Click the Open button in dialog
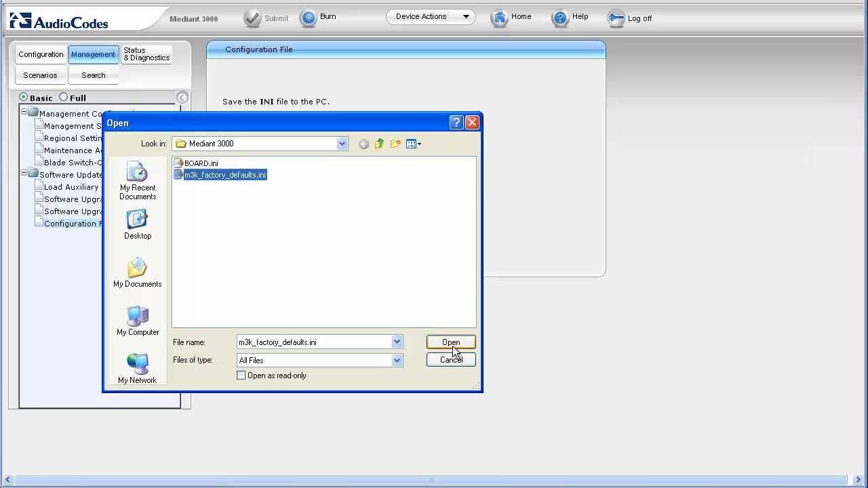The image size is (868, 488). coord(451,342)
